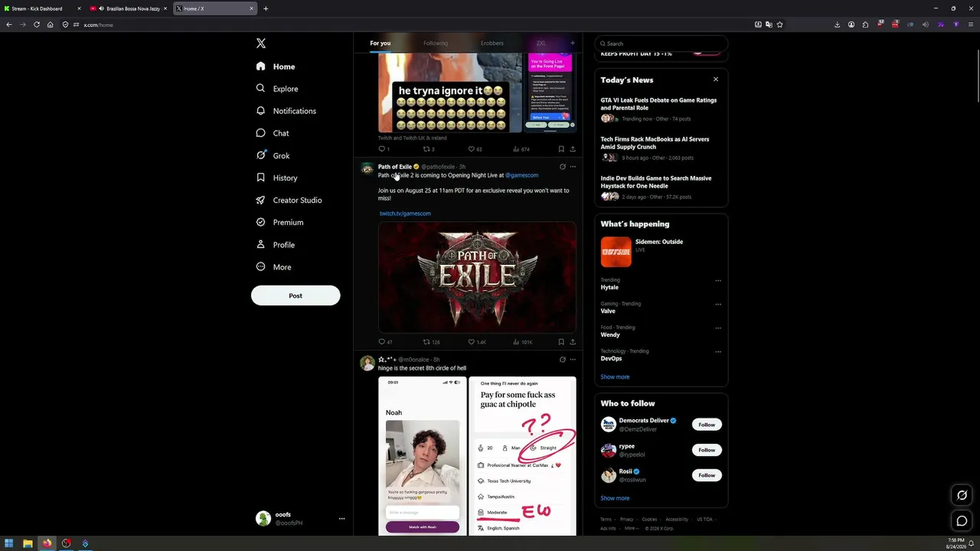This screenshot has width=980, height=551.
Task: Open options for DevOps trend
Action: [x=718, y=352]
